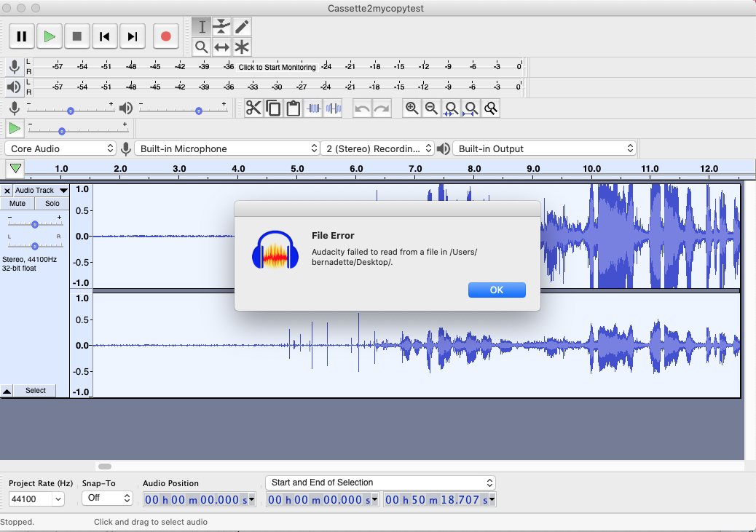Click Click to Start Monitoring on the meter
Screen dimensions: 756x532
pyautogui.click(x=277, y=67)
